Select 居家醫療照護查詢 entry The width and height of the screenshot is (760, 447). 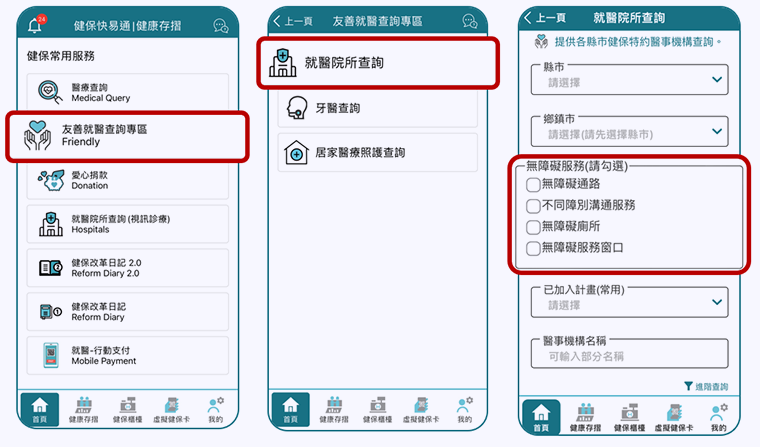click(378, 152)
